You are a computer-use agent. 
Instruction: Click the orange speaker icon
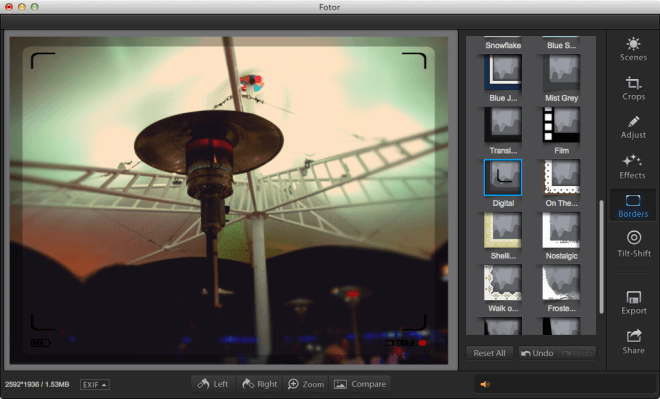[x=485, y=384]
